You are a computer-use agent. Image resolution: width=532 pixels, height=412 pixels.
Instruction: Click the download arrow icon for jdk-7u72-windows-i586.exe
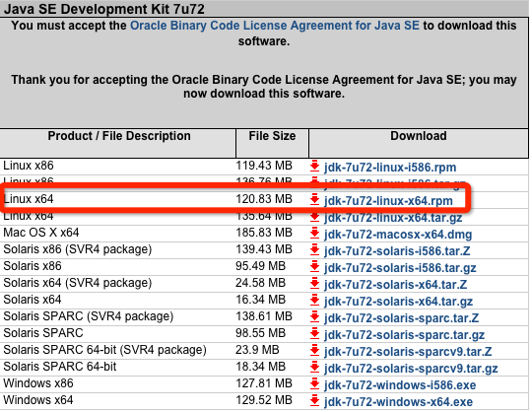click(x=315, y=384)
